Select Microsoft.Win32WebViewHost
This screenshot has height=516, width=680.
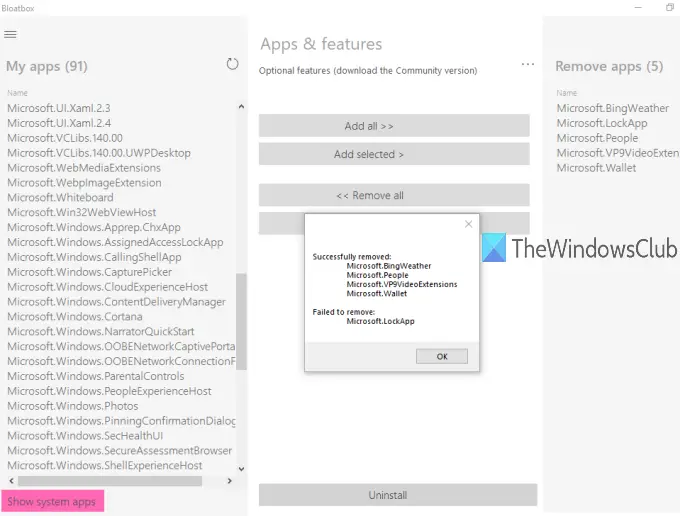(82, 212)
